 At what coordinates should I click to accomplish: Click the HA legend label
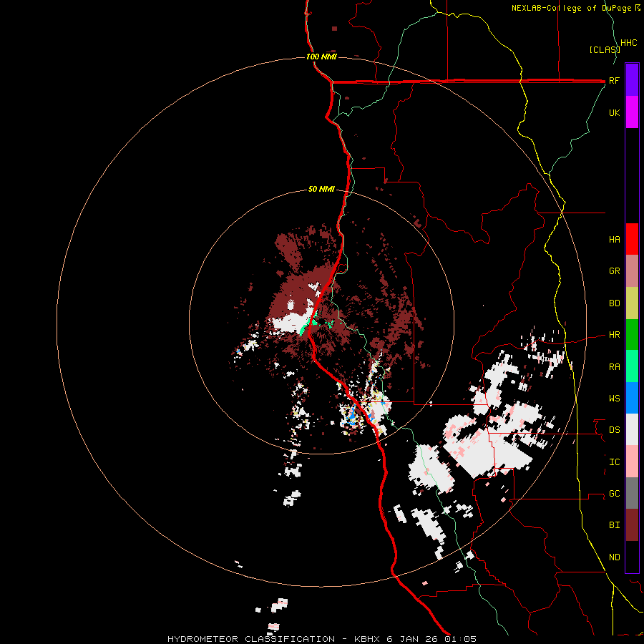614,239
